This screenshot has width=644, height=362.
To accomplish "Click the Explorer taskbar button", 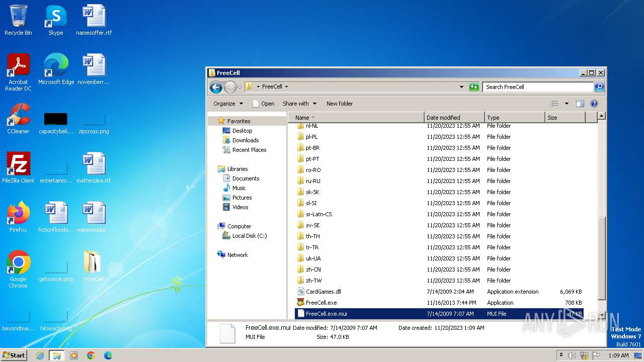I will [57, 355].
